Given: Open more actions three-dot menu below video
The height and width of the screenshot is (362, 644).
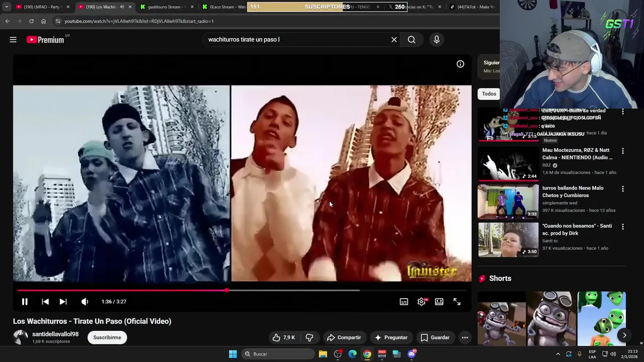Looking at the screenshot, I should pos(465,337).
